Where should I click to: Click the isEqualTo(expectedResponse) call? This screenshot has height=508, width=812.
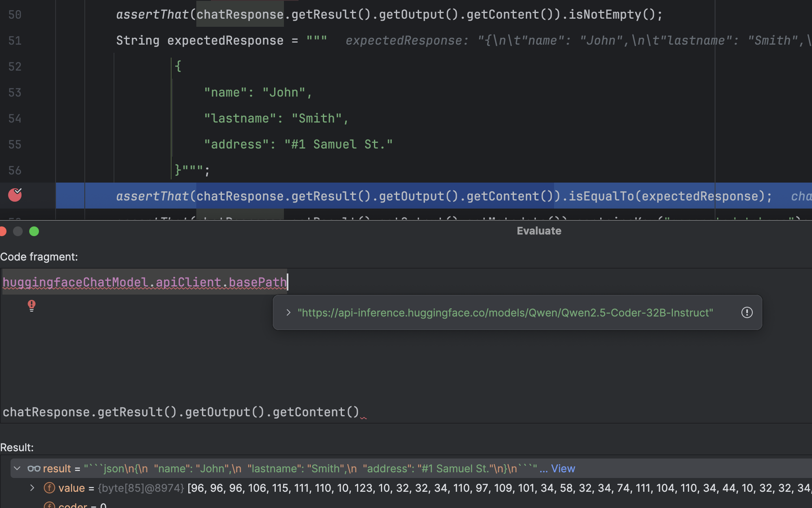tap(666, 196)
